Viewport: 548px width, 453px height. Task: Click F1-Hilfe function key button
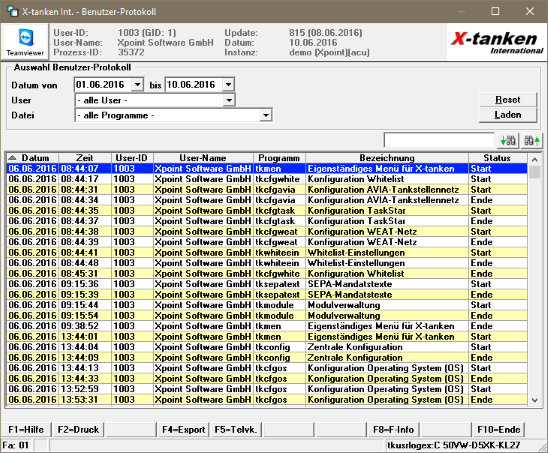coord(26,430)
